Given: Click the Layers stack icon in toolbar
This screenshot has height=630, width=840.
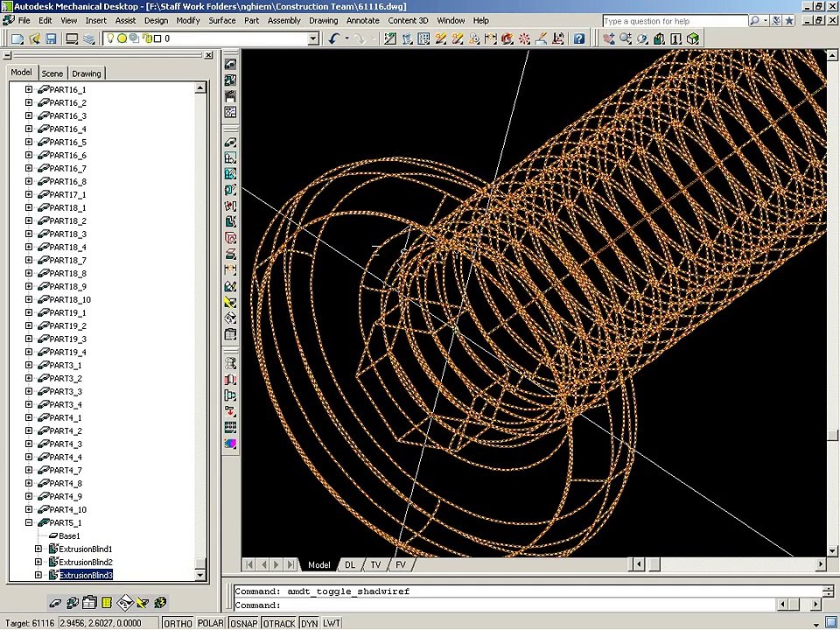Looking at the screenshot, I should (x=89, y=38).
